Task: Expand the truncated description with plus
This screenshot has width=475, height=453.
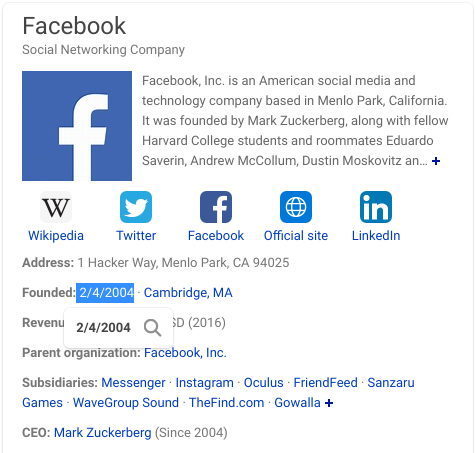Action: [x=436, y=161]
